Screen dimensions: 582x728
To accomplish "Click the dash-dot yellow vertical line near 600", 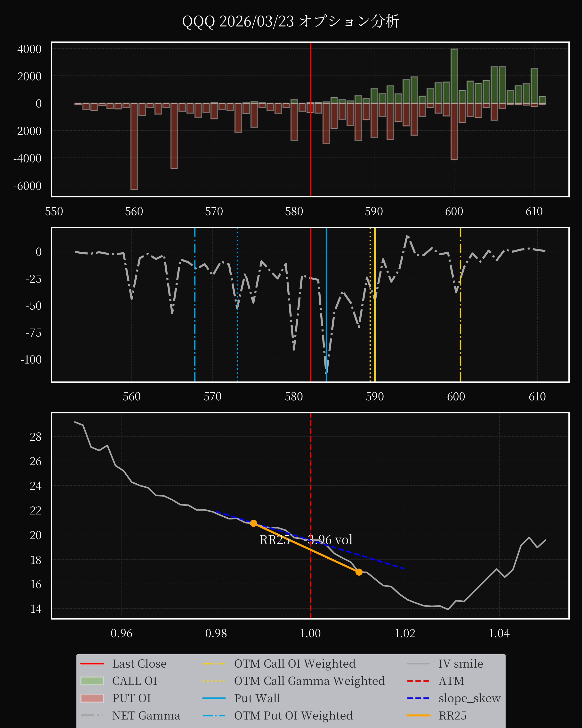I will (461, 305).
